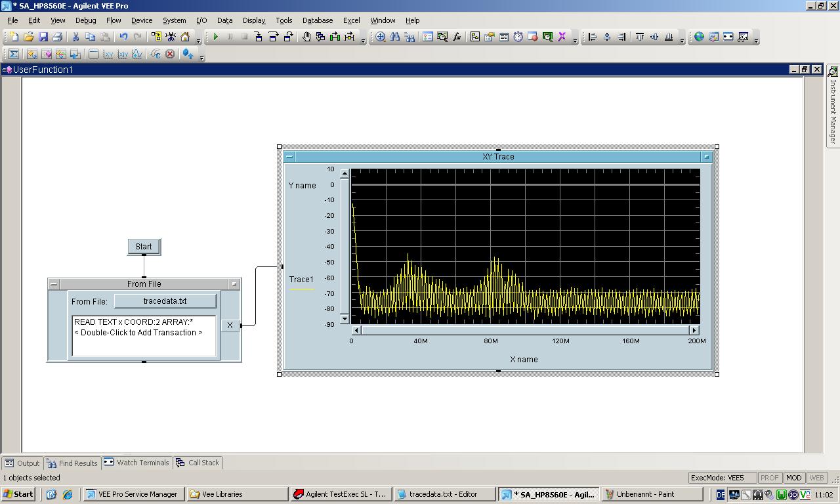
Task: Switch to the Watch Terminals tab
Action: [136, 463]
